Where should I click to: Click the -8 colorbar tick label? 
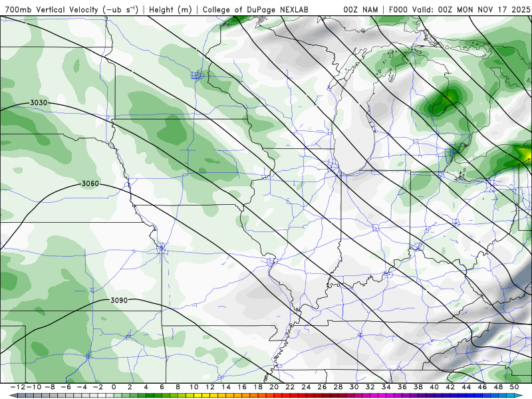pyautogui.click(x=49, y=387)
